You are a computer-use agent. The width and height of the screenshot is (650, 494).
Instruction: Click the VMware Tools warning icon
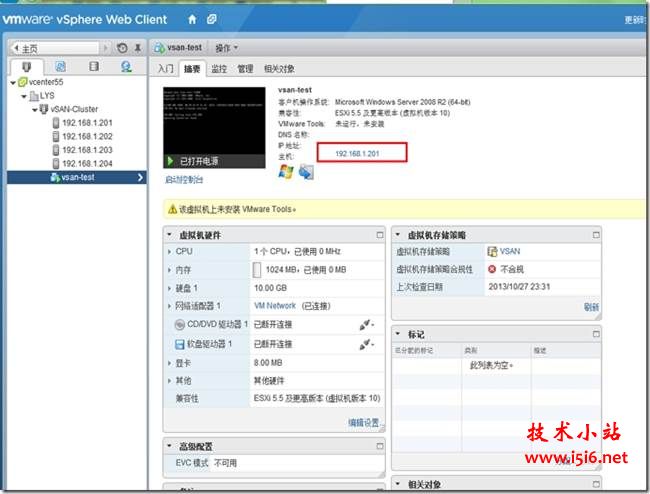coord(172,209)
